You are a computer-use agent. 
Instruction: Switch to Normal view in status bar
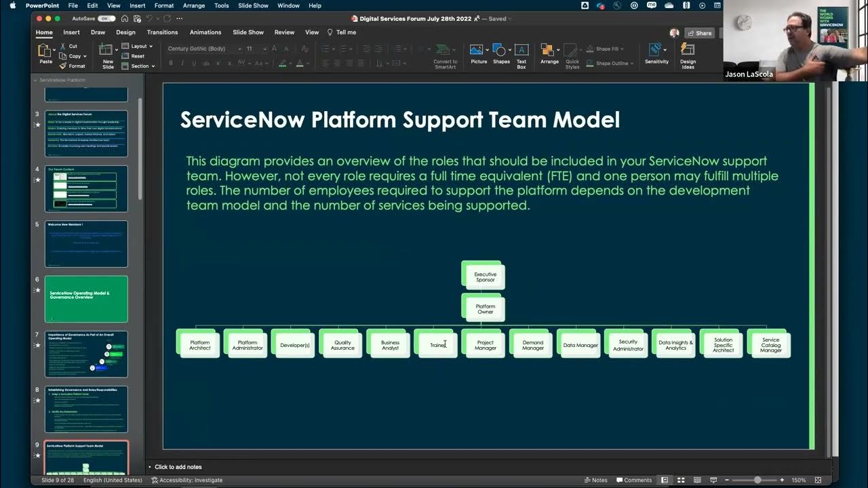tap(665, 480)
